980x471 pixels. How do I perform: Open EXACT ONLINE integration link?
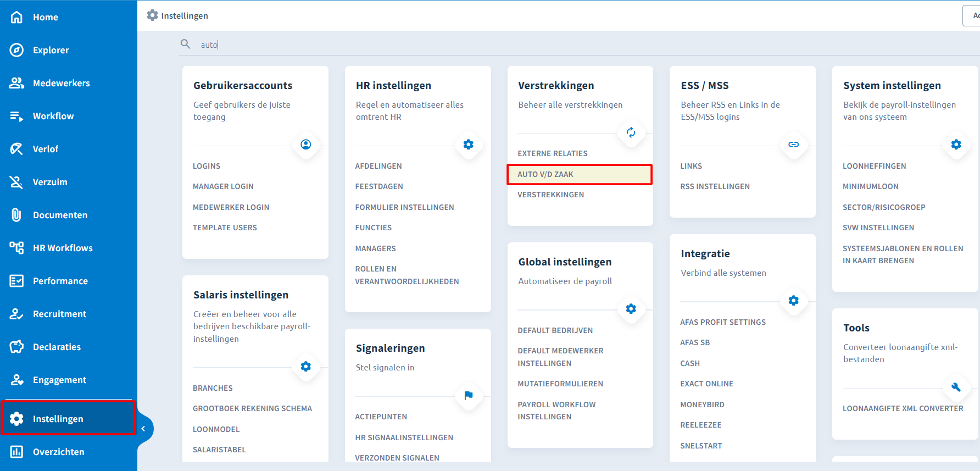click(706, 384)
